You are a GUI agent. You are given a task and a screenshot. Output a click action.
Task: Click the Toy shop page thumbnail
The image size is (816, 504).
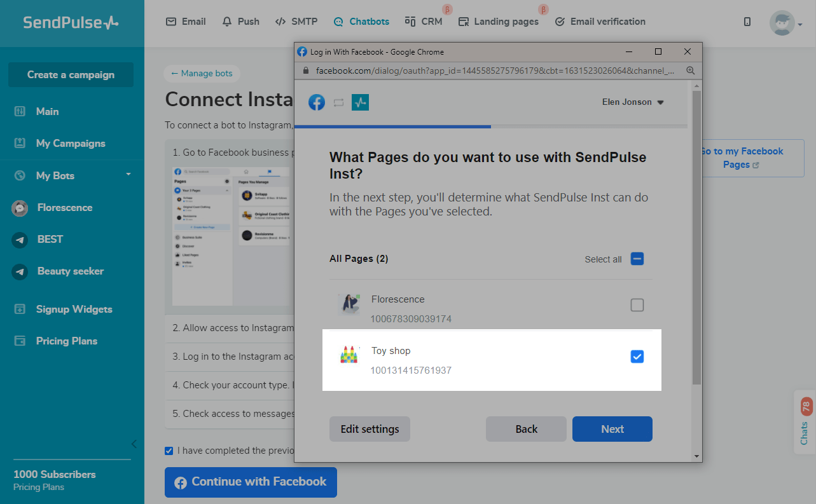(349, 355)
